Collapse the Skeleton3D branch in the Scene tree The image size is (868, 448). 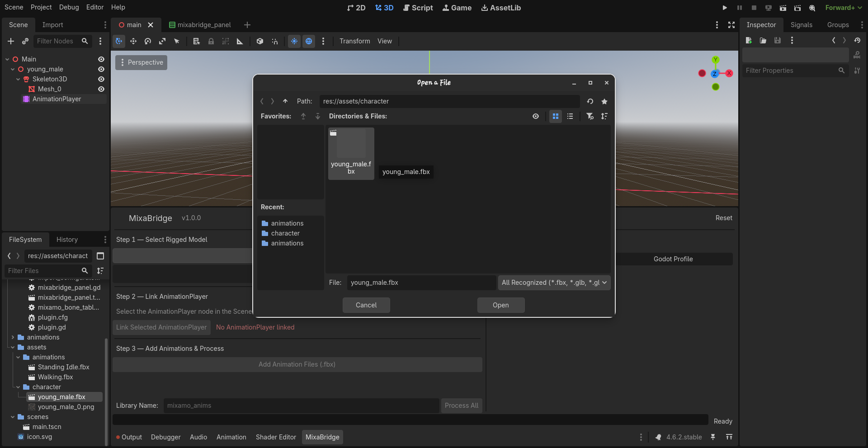pos(18,79)
